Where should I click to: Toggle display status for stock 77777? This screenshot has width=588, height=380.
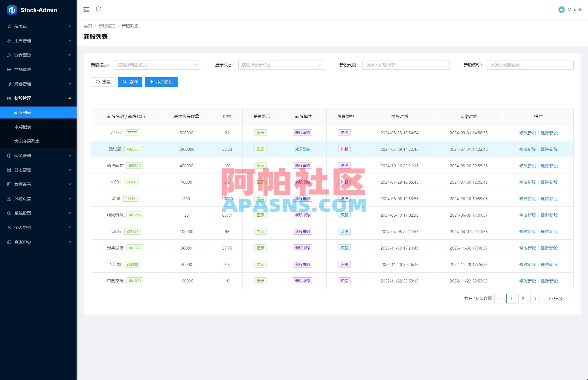(260, 133)
